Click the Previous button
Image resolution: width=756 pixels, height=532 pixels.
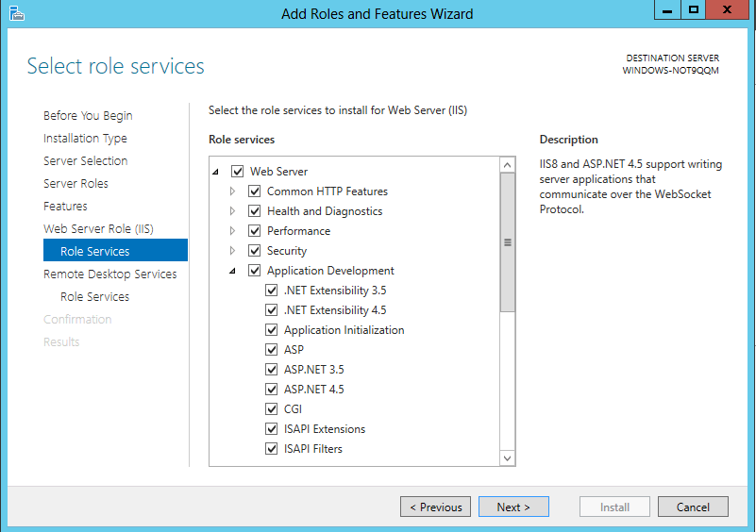[x=435, y=507]
